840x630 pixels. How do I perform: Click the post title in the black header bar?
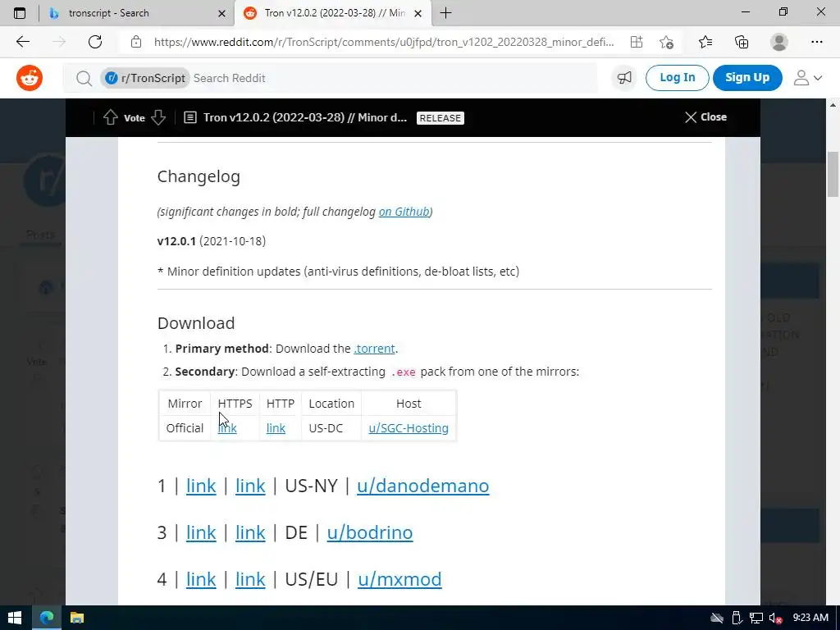pyautogui.click(x=305, y=117)
